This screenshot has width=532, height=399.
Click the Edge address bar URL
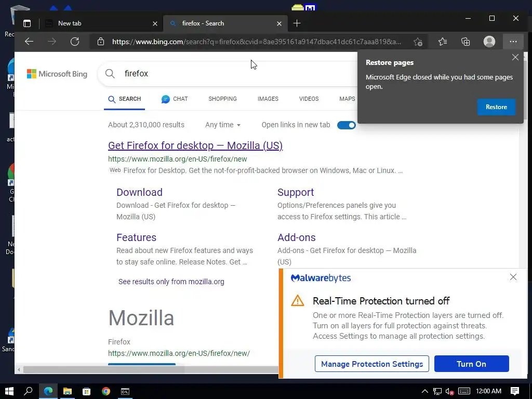[256, 42]
